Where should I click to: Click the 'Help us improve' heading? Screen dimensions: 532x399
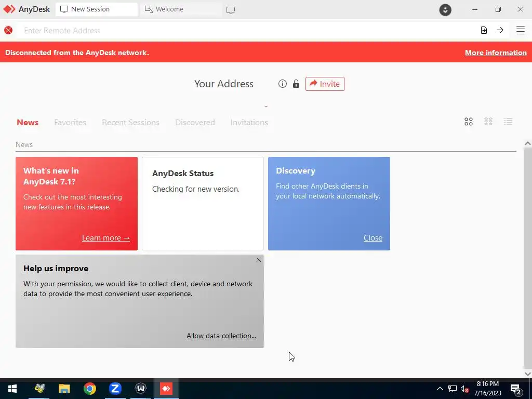coord(56,269)
